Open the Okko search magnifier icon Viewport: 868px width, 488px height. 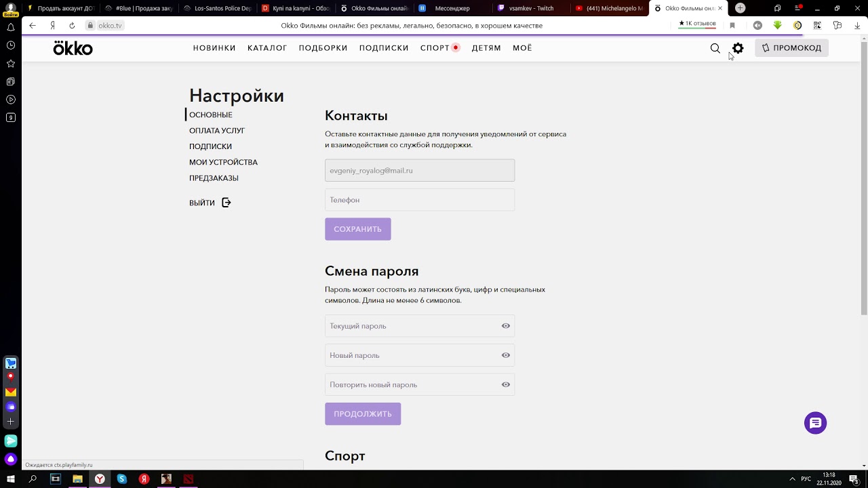pyautogui.click(x=715, y=48)
